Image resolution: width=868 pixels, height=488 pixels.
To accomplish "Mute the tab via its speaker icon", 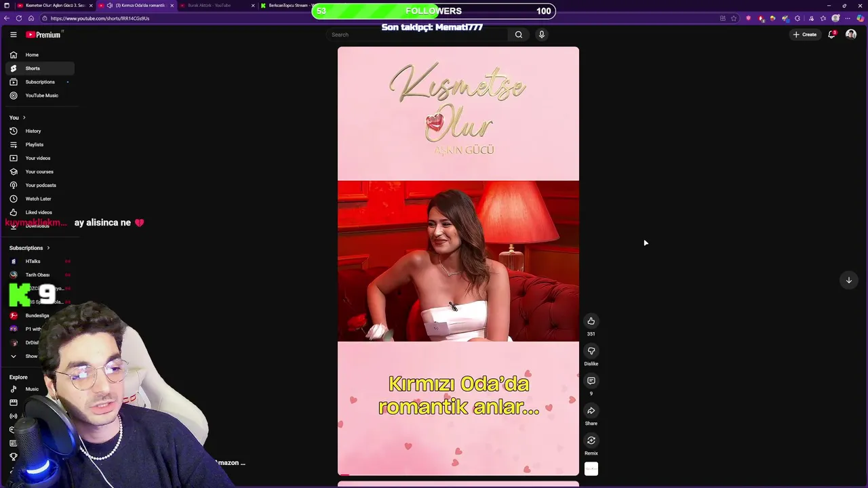I will pos(109,5).
